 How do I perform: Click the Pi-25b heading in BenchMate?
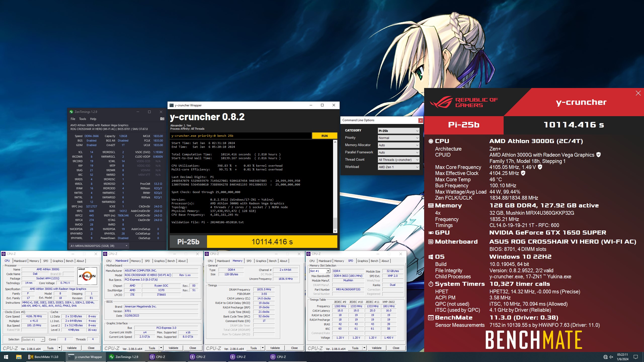[464, 125]
